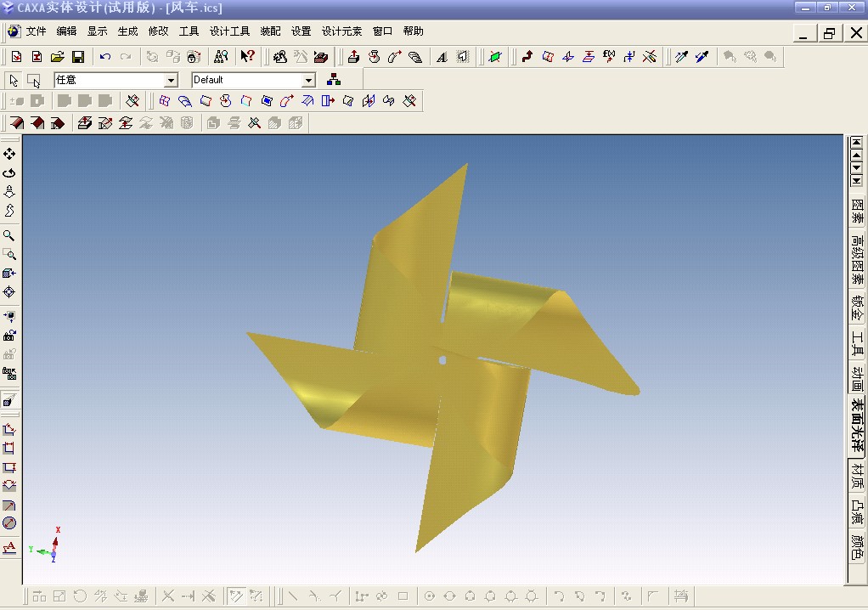Open the 生成 menu
Screen dimensions: 868x610
(x=127, y=31)
